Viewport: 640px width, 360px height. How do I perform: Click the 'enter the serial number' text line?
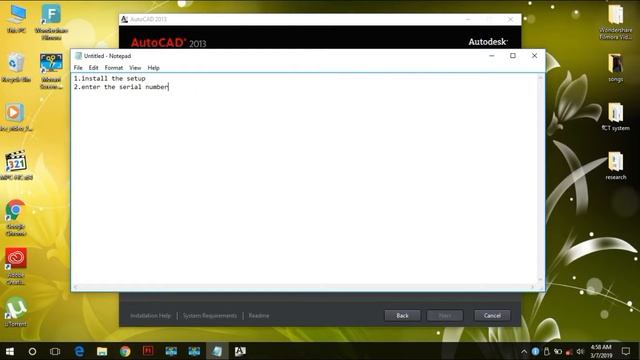pyautogui.click(x=121, y=87)
